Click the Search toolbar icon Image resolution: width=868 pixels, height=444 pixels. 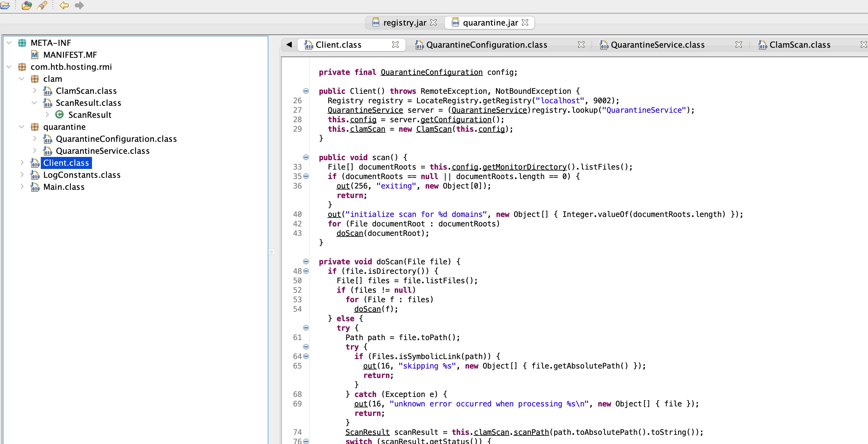click(42, 5)
